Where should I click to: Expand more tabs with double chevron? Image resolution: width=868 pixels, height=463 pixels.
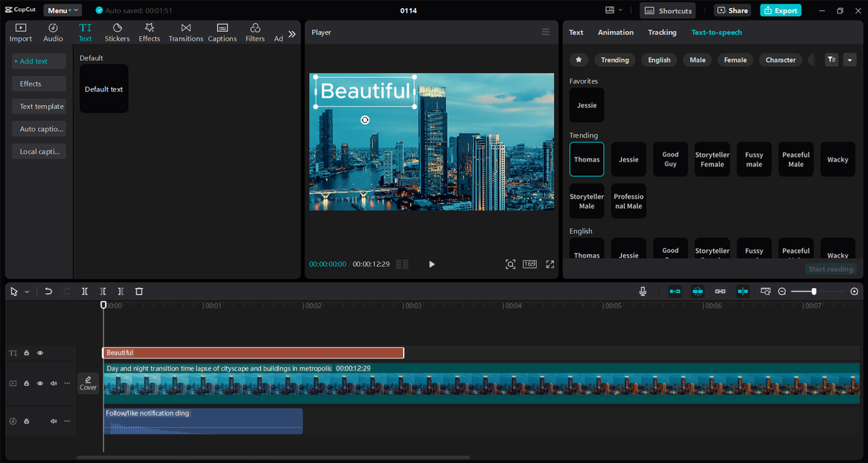tap(292, 34)
